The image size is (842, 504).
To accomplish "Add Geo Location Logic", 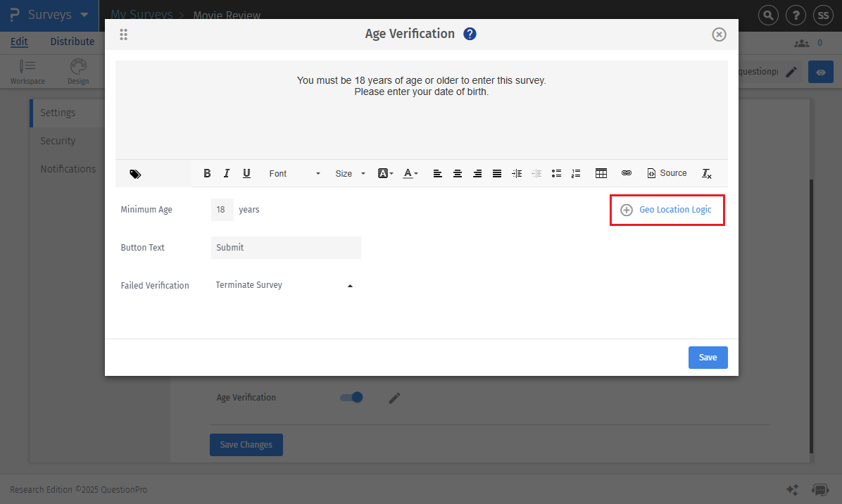I will coord(667,210).
